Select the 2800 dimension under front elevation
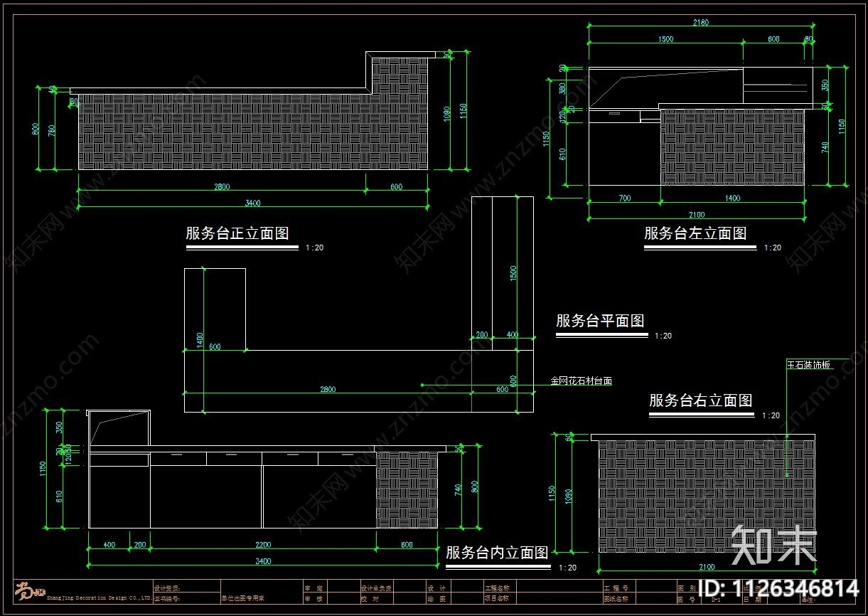Viewport: 868px width, 616px height. [x=222, y=188]
